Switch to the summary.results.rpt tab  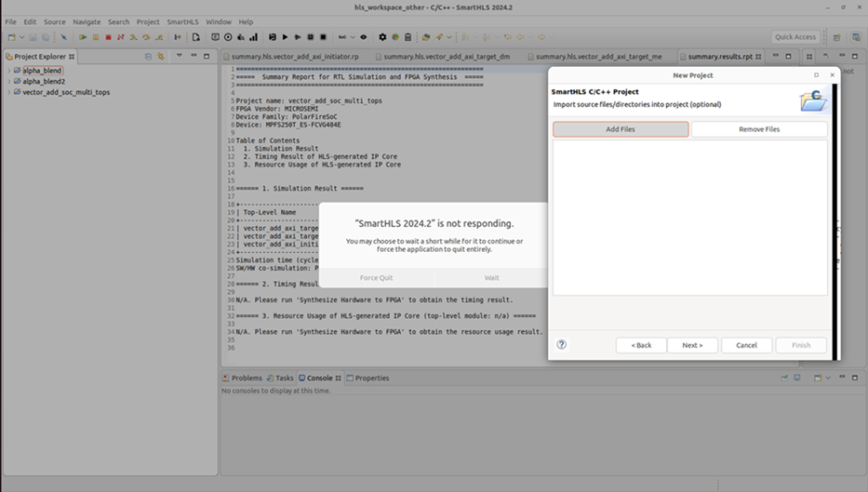pos(717,57)
